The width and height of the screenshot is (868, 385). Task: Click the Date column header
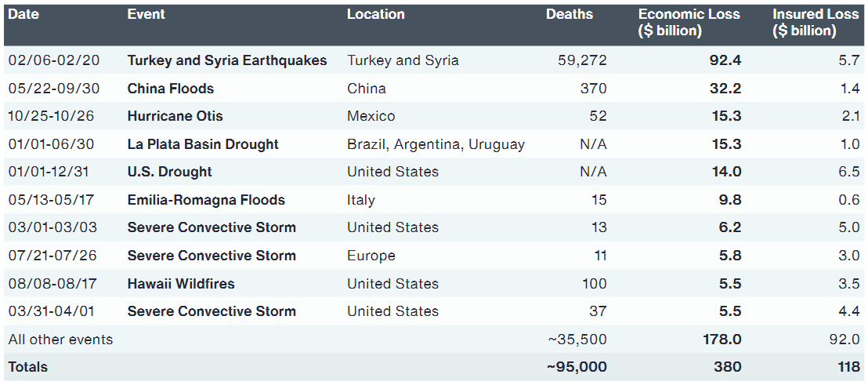[x=24, y=15]
